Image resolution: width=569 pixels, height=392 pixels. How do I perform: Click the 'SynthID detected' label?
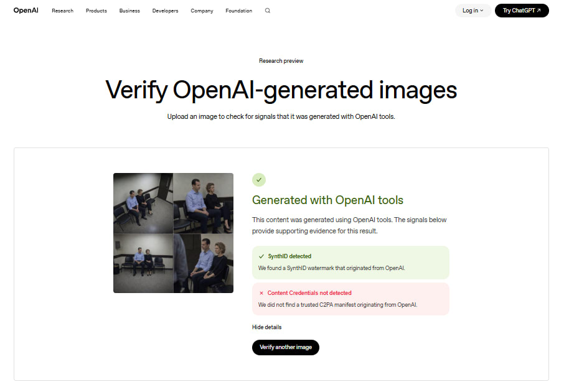click(289, 256)
